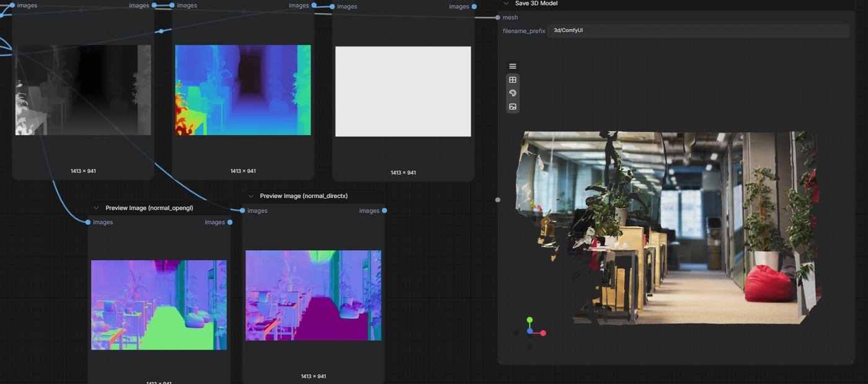Select the Save 3D Model title bar
This screenshot has width=868, height=384.
(x=676, y=4)
